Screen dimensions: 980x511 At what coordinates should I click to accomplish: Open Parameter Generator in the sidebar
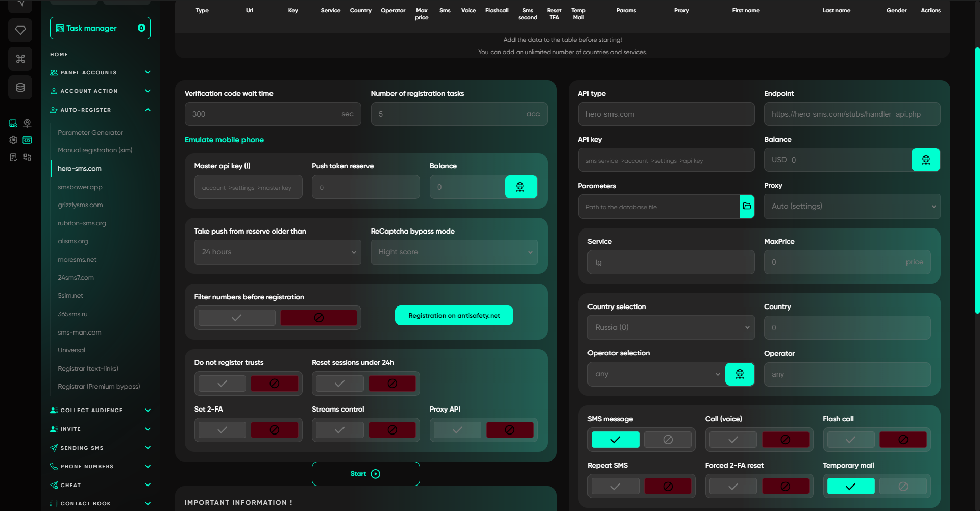tap(90, 133)
